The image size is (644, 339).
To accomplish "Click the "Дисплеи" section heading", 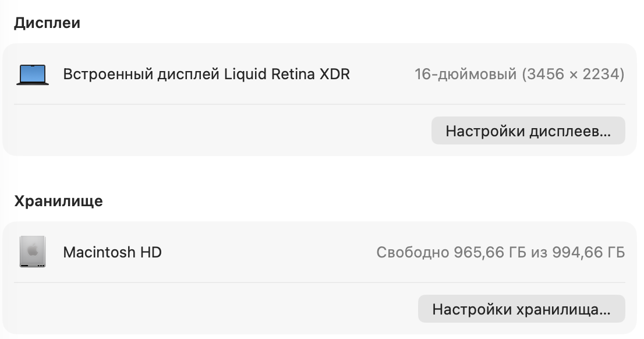I will (x=47, y=23).
